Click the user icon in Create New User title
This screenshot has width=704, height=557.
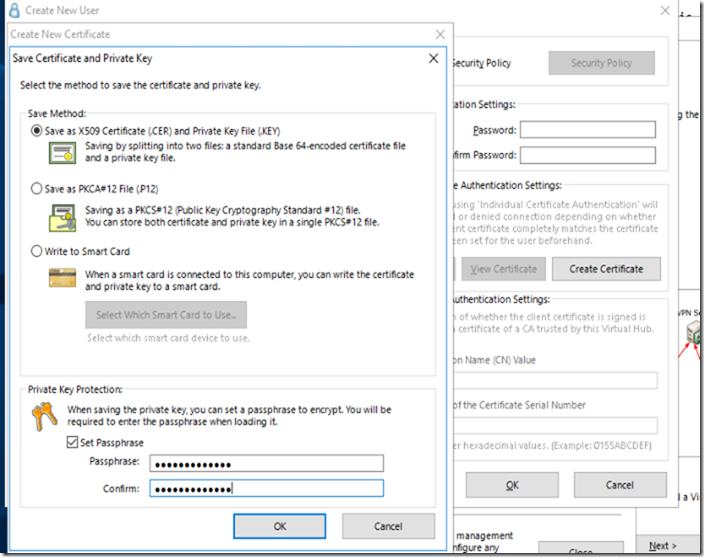point(14,10)
